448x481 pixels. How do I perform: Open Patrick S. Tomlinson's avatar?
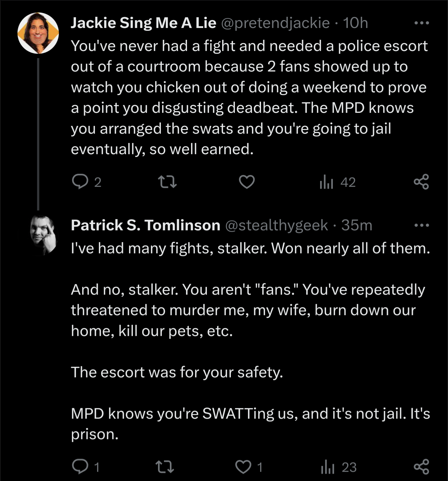[x=44, y=235]
